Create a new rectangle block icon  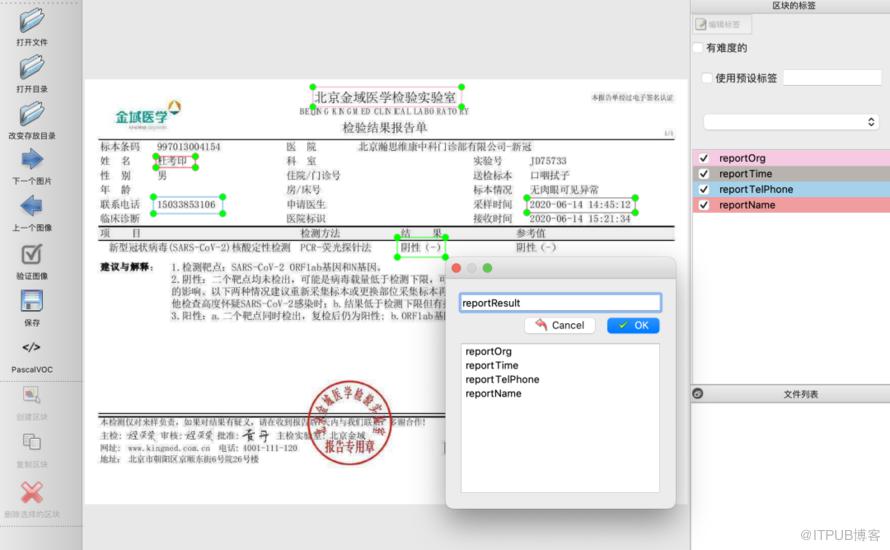[x=32, y=394]
